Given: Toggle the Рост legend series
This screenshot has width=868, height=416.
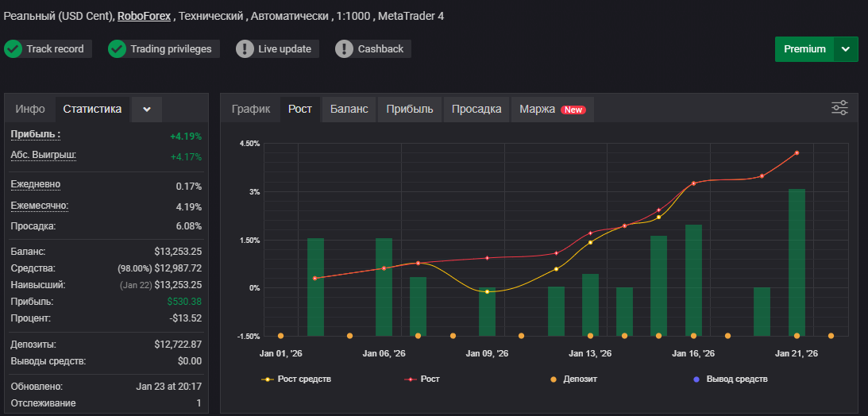Looking at the screenshot, I should (x=422, y=379).
